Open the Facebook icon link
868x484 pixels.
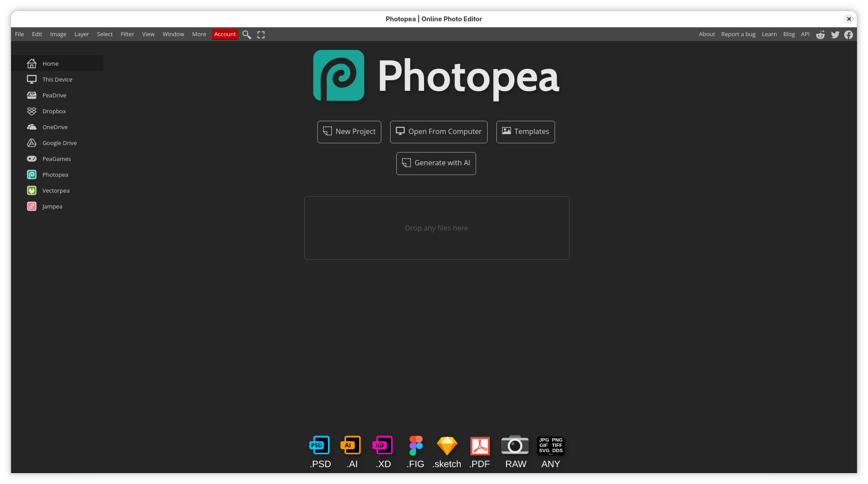[849, 34]
